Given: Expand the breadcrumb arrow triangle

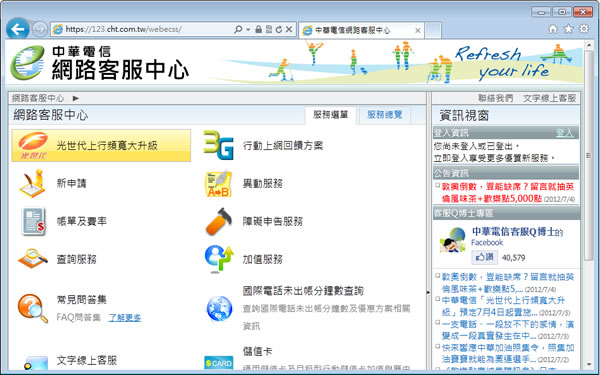Looking at the screenshot, I should pos(76,98).
